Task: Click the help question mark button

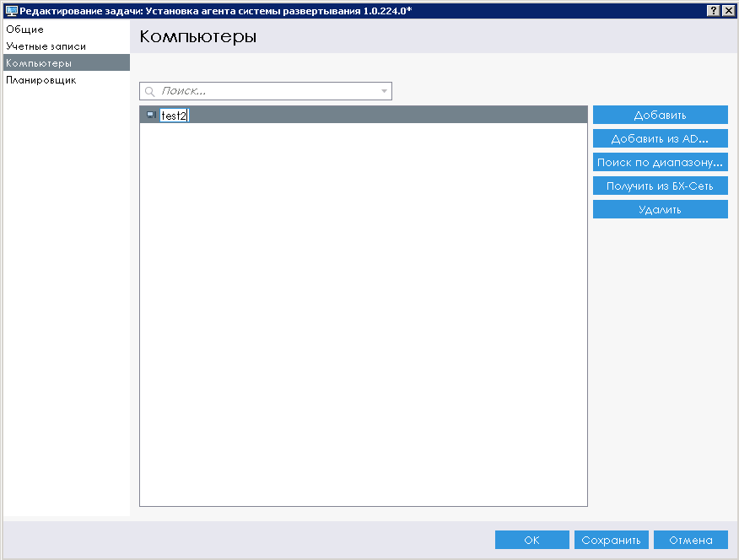Action: point(714,10)
